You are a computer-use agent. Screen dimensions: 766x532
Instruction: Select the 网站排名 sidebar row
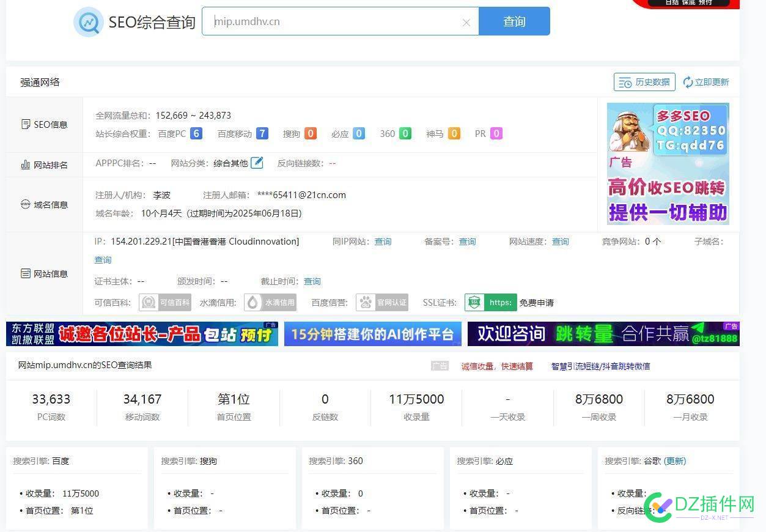(44, 165)
